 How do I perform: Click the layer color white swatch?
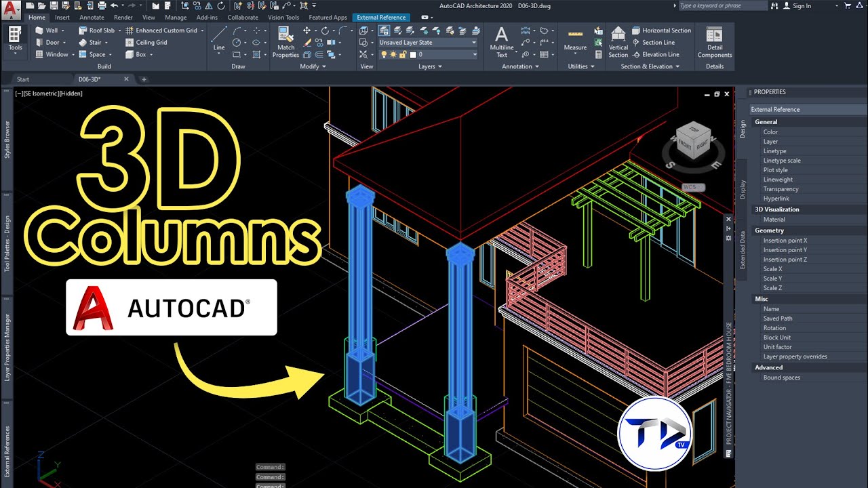point(413,54)
